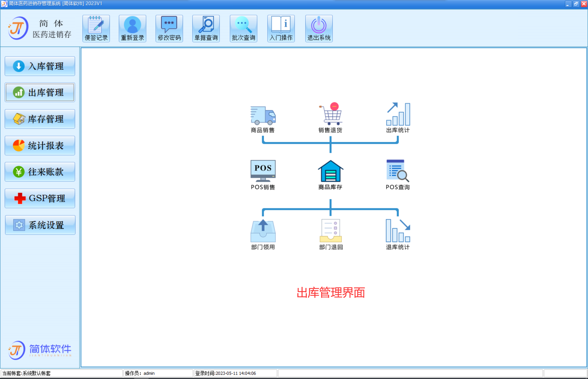Open the 便签记录 notes tool
The image size is (588, 379).
[x=96, y=28]
